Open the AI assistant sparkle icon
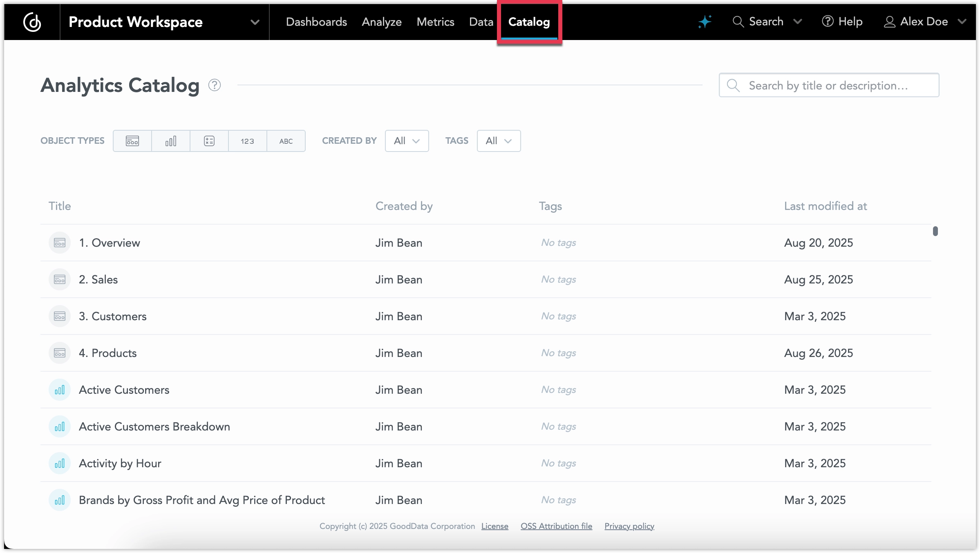The height and width of the screenshot is (553, 980). (704, 22)
